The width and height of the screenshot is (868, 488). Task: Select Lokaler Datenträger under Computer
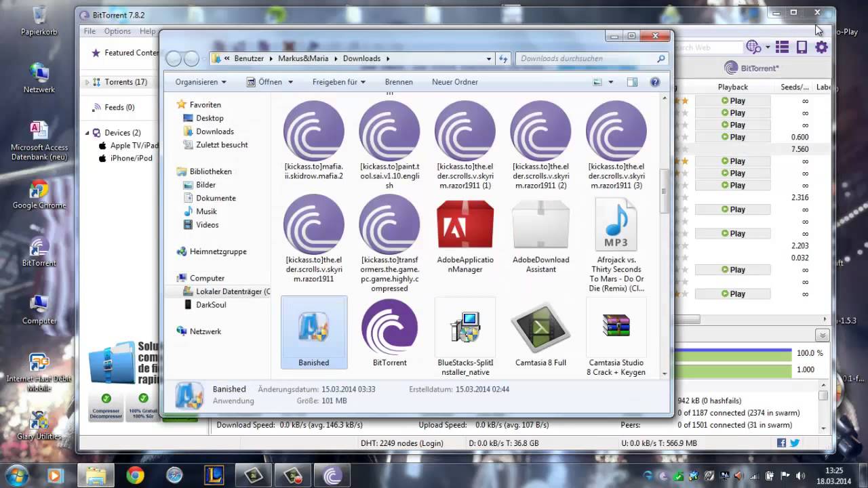(x=227, y=291)
